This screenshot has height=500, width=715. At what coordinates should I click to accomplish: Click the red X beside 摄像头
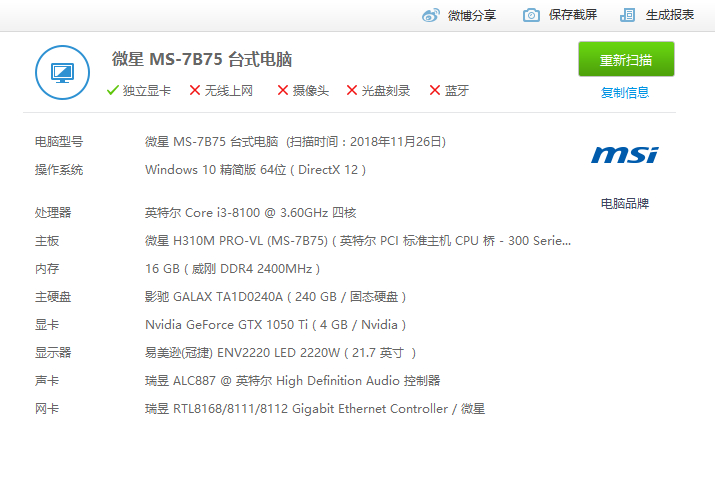click(283, 90)
